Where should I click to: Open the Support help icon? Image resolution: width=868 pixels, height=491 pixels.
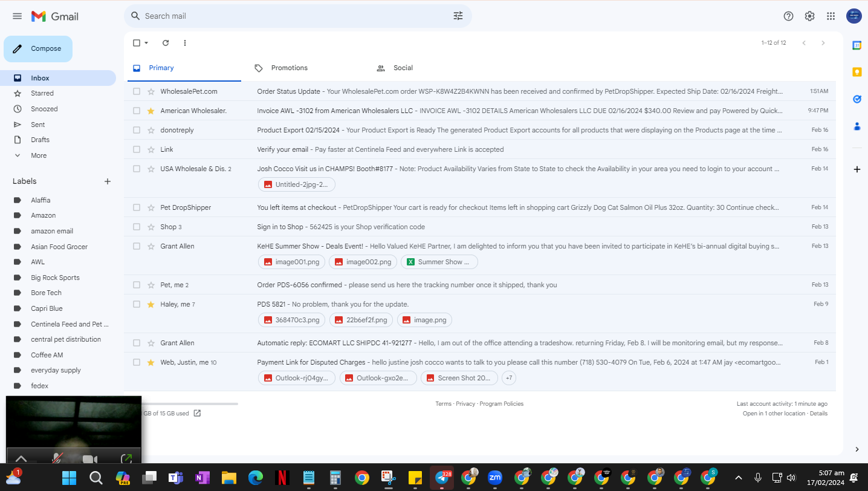788,16
